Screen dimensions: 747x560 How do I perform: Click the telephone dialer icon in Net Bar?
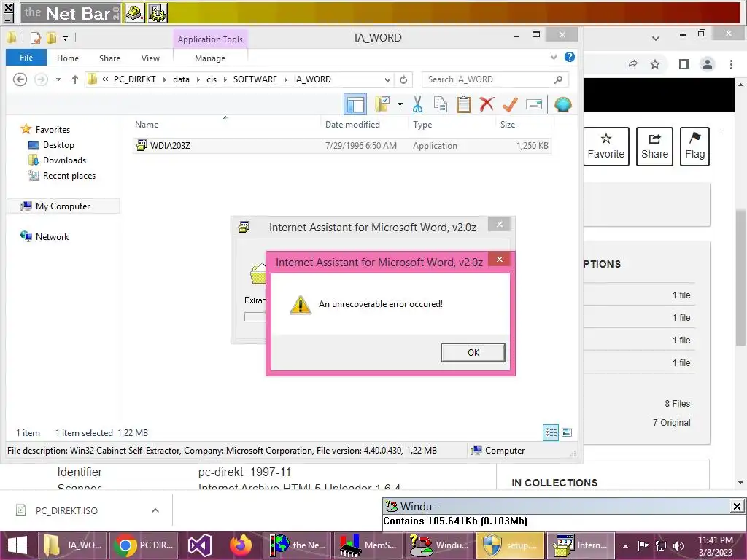point(135,13)
